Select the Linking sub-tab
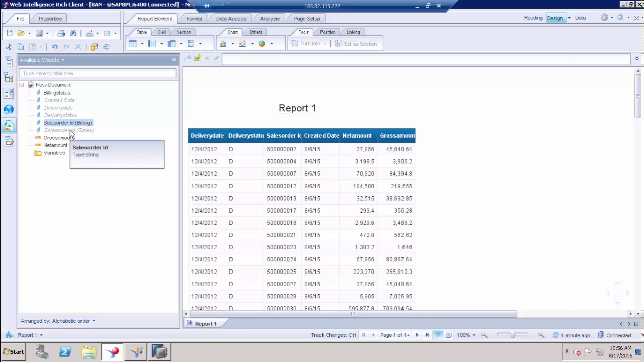 [x=353, y=32]
